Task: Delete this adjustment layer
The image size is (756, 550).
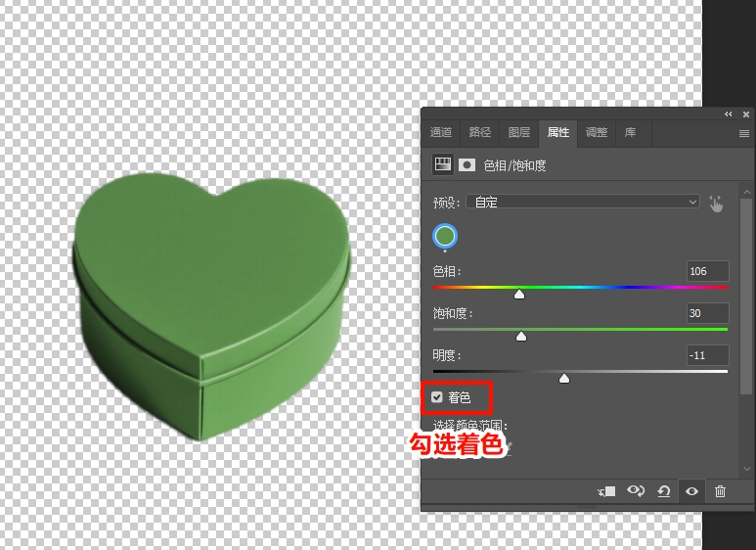Action: coord(720,491)
